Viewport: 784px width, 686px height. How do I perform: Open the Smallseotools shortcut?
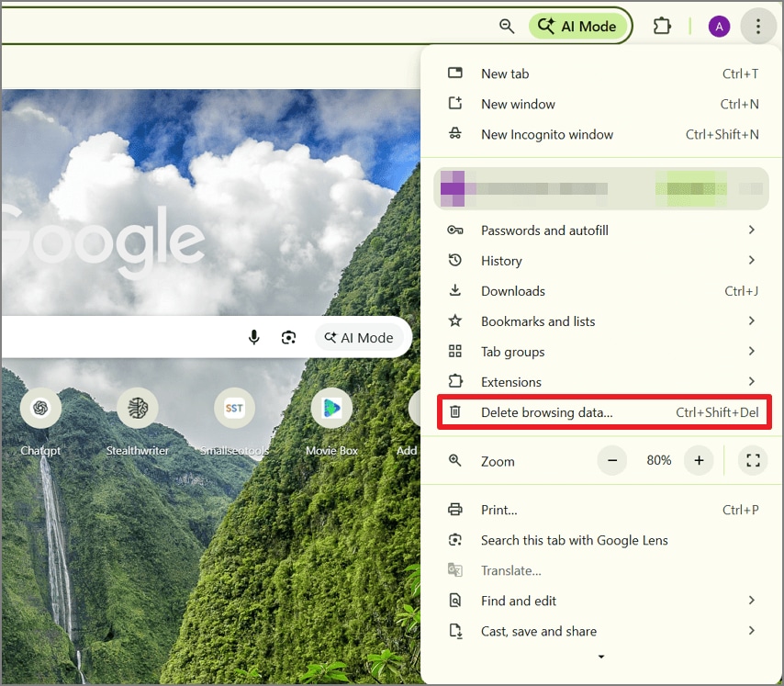(234, 422)
